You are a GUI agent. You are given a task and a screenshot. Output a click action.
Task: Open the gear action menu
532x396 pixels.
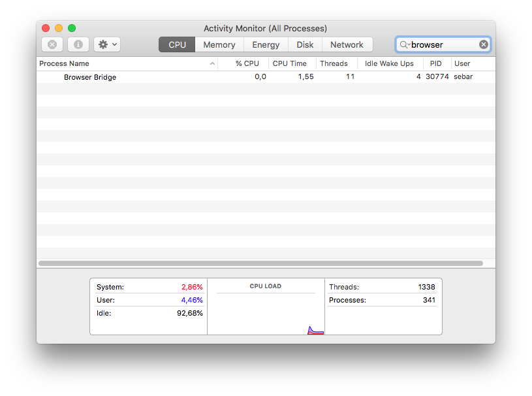(107, 44)
